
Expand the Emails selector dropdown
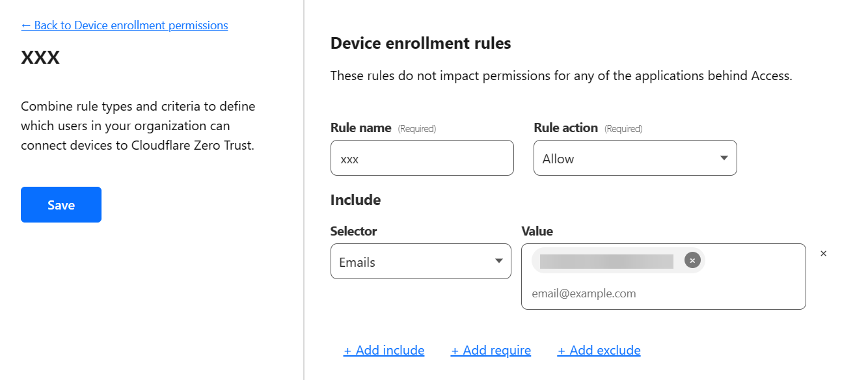[x=420, y=262]
